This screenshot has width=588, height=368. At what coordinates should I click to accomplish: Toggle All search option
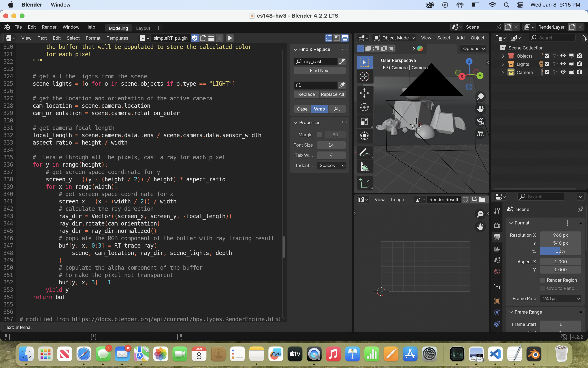click(337, 109)
